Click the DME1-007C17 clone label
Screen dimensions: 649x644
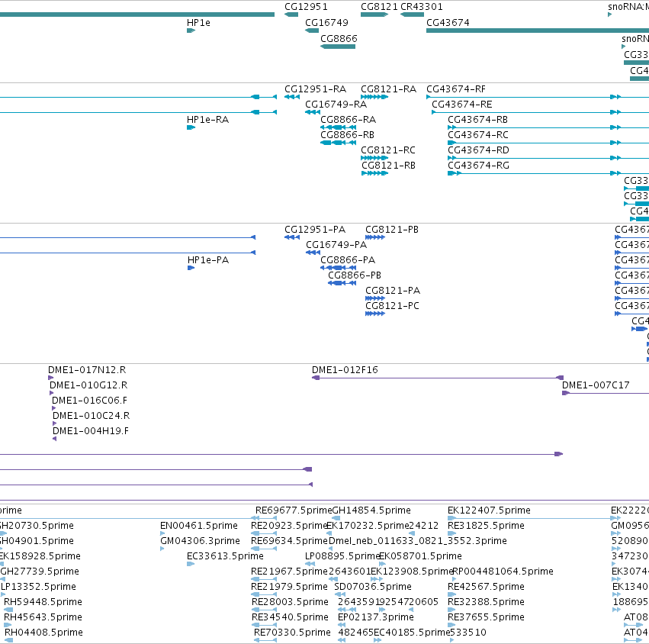point(596,385)
